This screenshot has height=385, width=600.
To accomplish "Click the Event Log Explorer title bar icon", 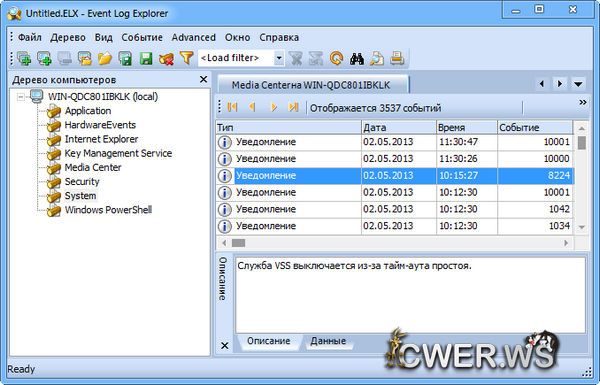I will 14,13.
